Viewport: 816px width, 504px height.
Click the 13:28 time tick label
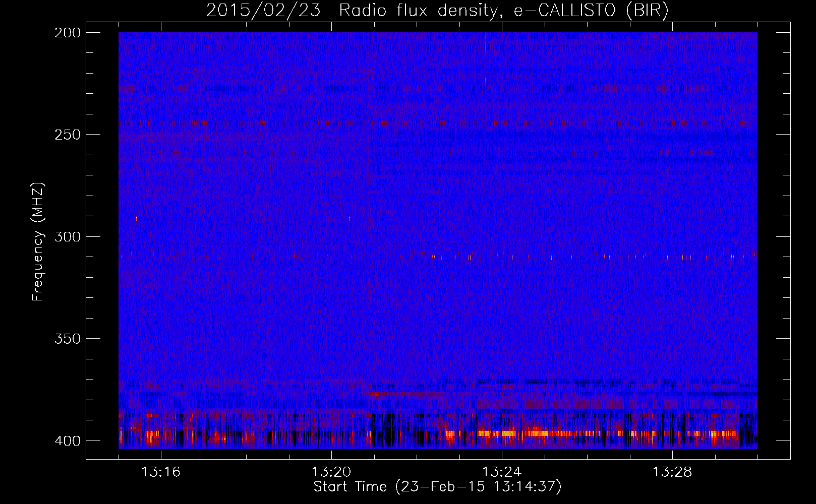click(672, 472)
